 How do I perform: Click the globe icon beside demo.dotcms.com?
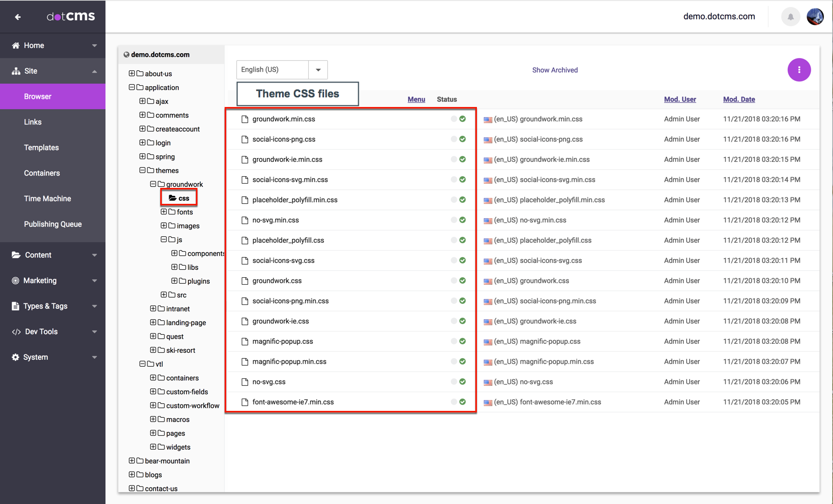(127, 55)
